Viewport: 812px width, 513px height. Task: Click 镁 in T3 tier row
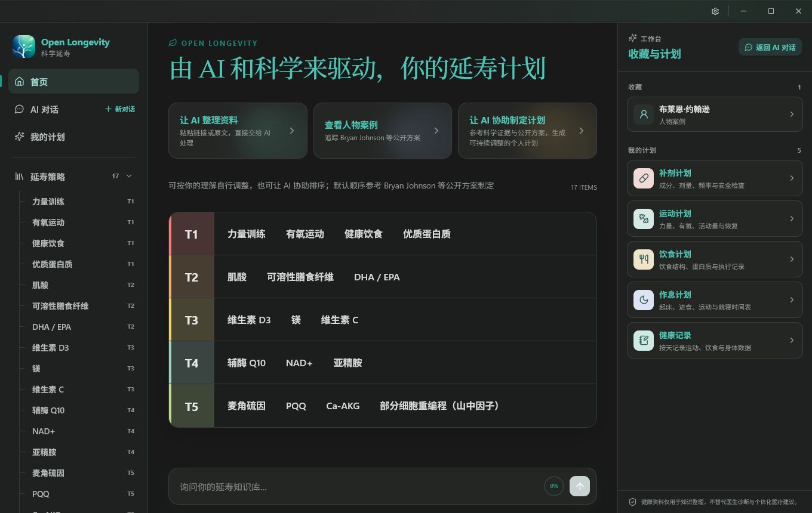click(296, 320)
